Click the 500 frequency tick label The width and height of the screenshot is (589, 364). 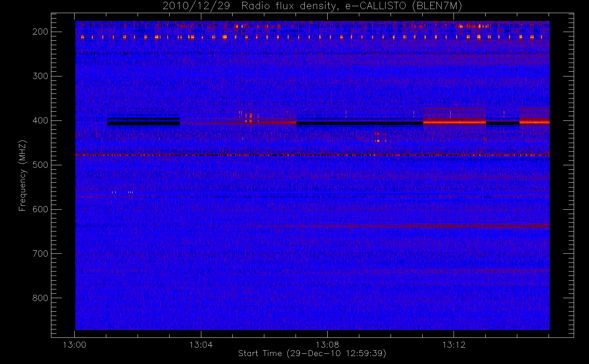pyautogui.click(x=40, y=165)
